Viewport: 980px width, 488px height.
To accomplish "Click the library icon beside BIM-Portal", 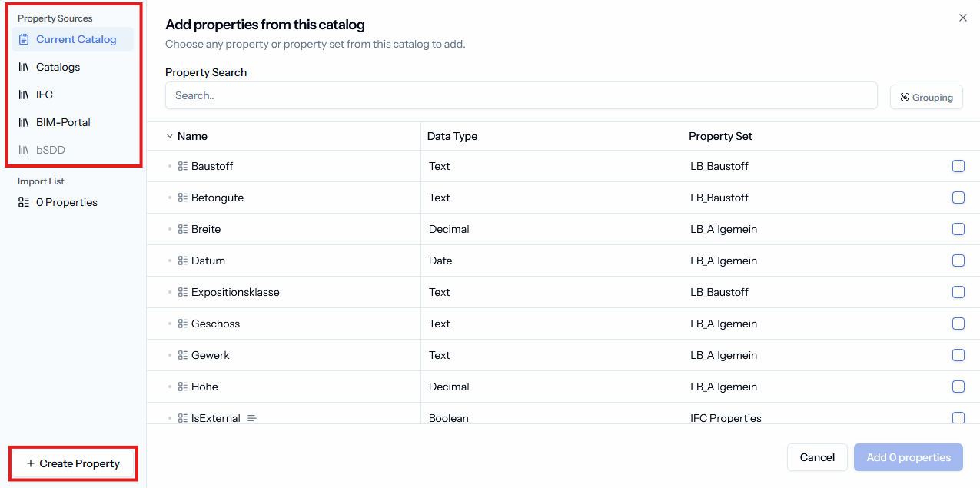I will (24, 122).
